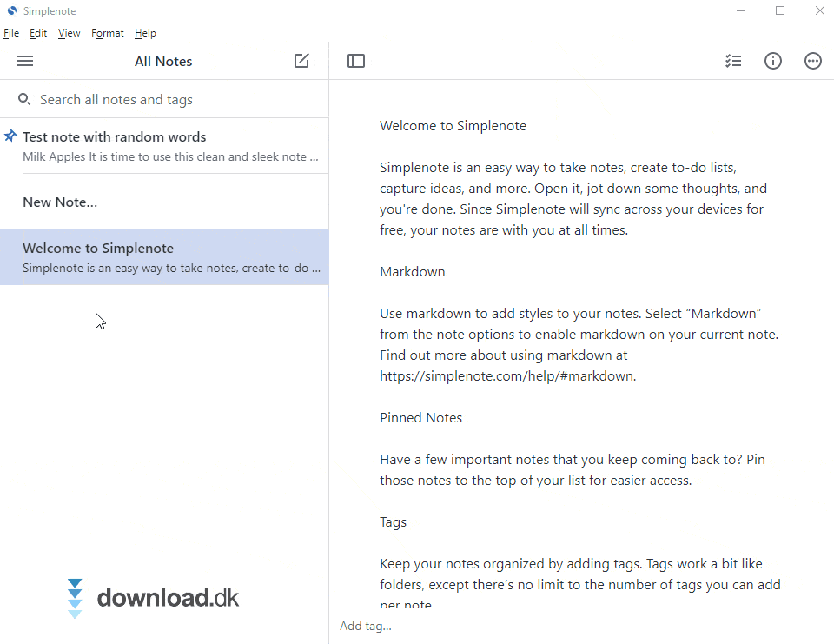
Task: Follow the simplenote.com markdown help link
Action: 506,376
